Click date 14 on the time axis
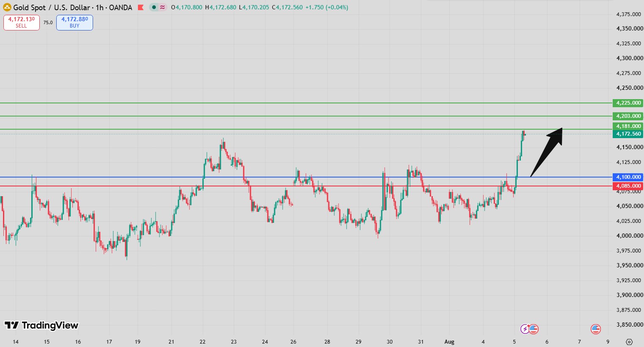 [16, 342]
